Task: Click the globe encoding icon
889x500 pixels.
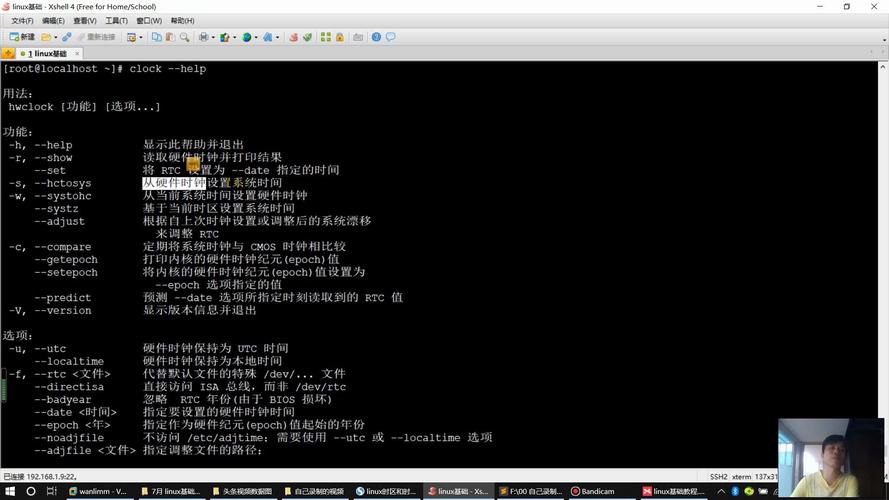Action: [247, 37]
